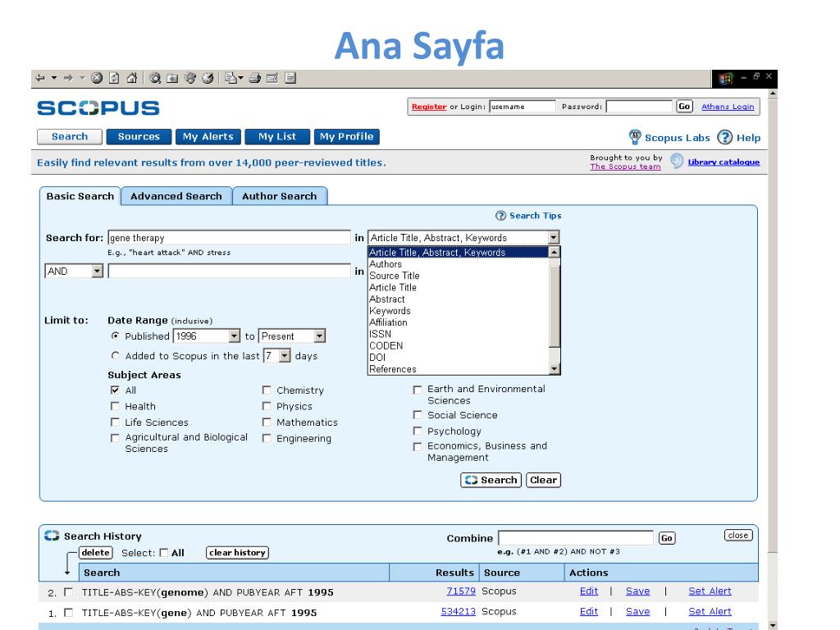Select the Added to Scopus radio button
This screenshot has width=840, height=630.
pyautogui.click(x=115, y=355)
